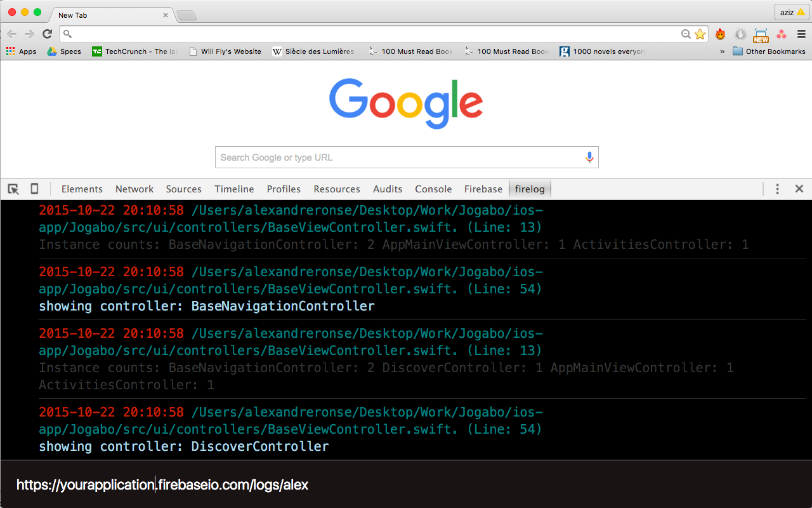Switch to the Resources tab
This screenshot has width=812, height=508.
337,189
